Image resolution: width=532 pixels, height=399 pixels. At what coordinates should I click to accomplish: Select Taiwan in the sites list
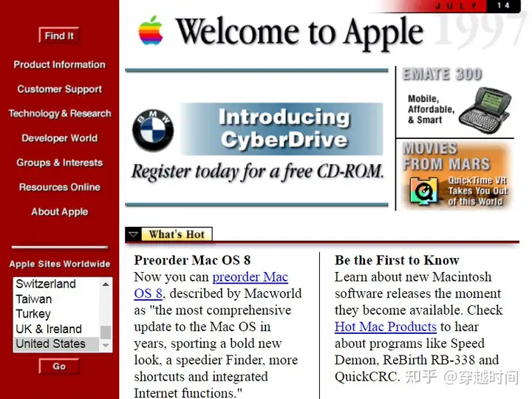[x=57, y=299]
